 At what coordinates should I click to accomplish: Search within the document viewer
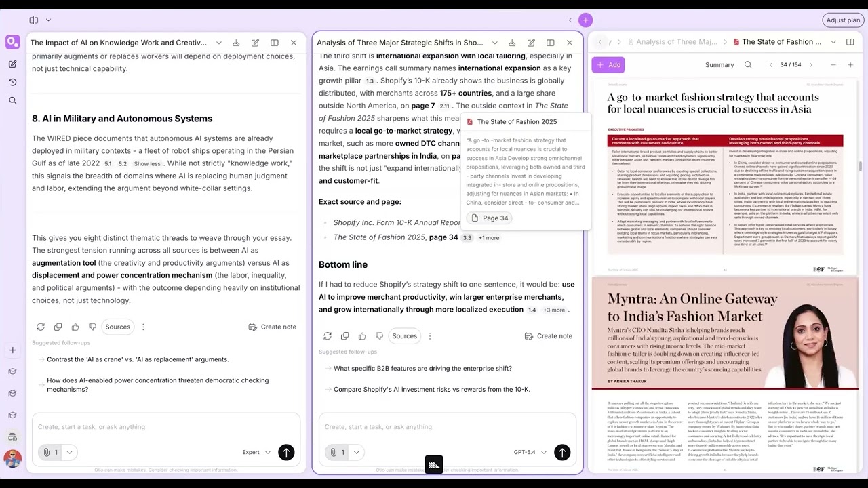[748, 65]
